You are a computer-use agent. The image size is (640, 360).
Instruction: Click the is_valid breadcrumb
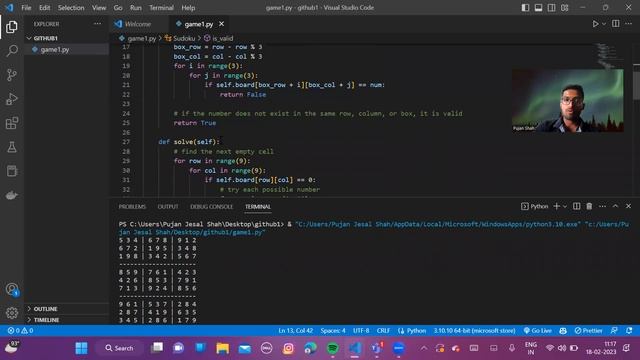tap(218, 38)
